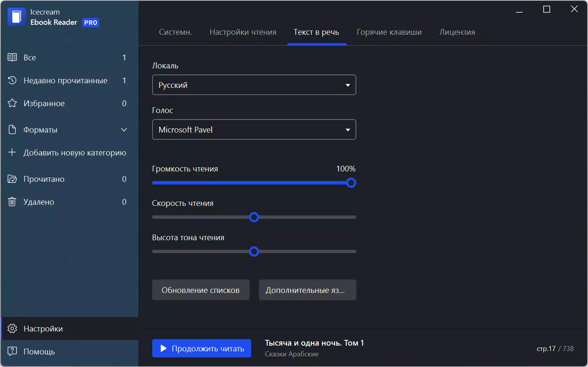Click the Обновление списков button
The height and width of the screenshot is (367, 588).
(x=201, y=290)
